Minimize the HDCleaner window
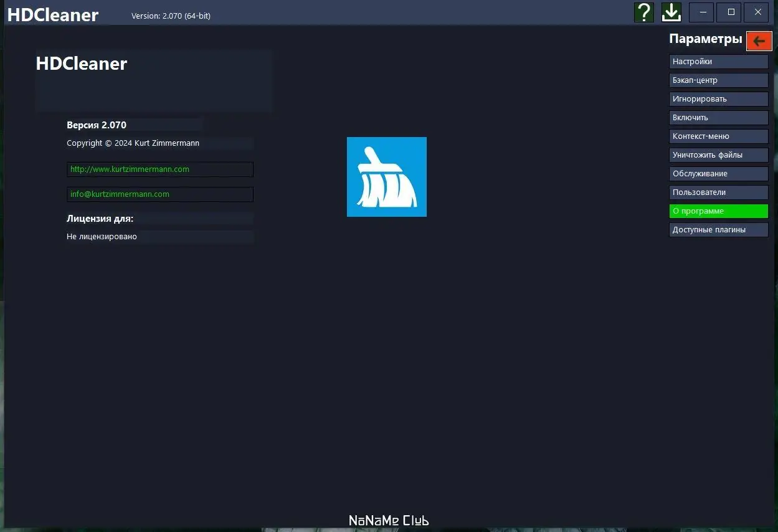The width and height of the screenshot is (778, 532). coord(701,12)
